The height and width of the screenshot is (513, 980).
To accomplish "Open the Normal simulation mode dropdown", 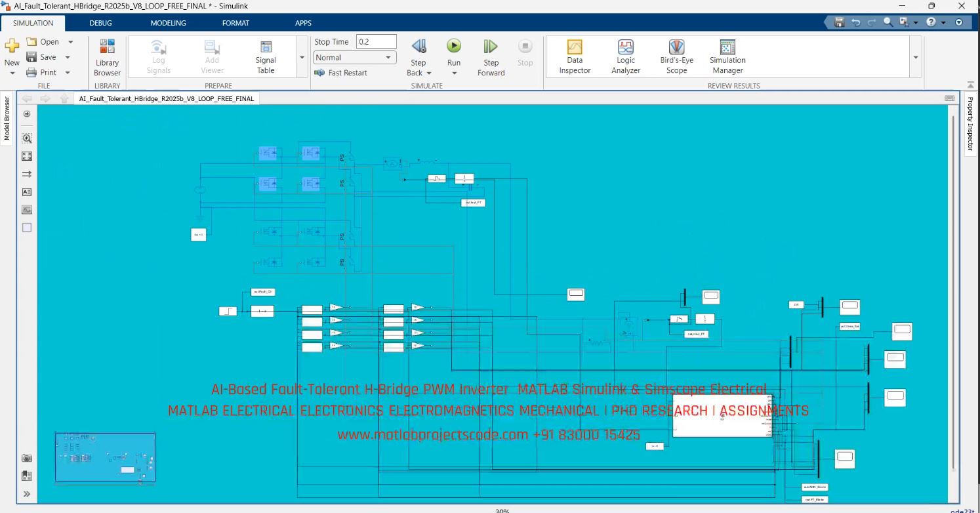I will tap(354, 57).
